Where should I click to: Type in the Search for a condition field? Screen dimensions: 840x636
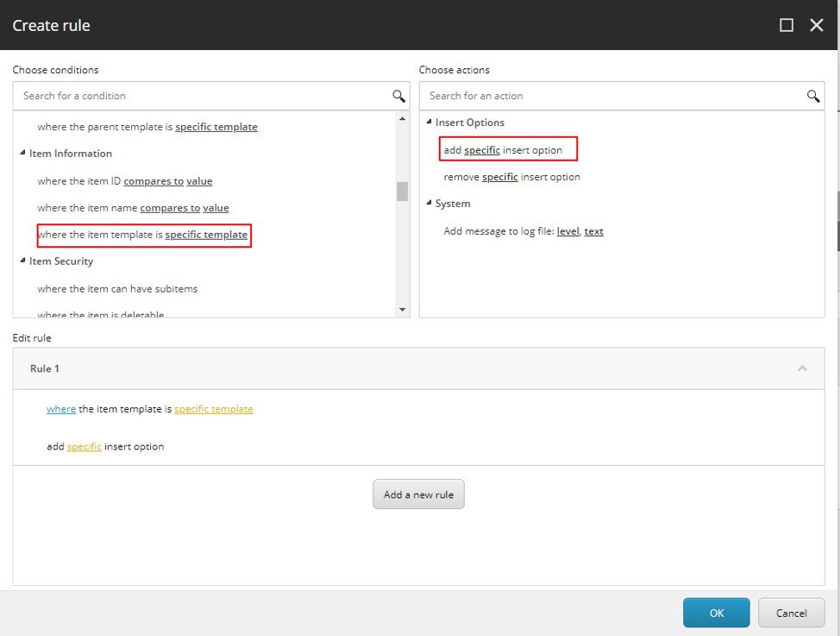pyautogui.click(x=203, y=96)
